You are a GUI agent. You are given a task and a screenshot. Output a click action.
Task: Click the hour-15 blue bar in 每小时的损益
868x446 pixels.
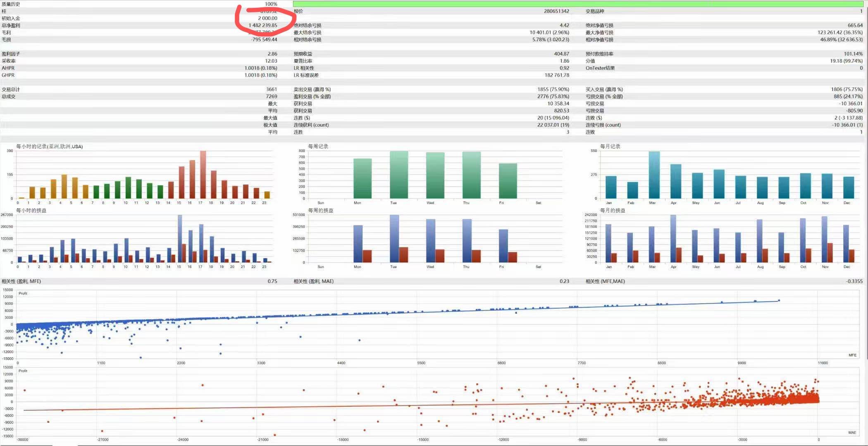coord(180,240)
